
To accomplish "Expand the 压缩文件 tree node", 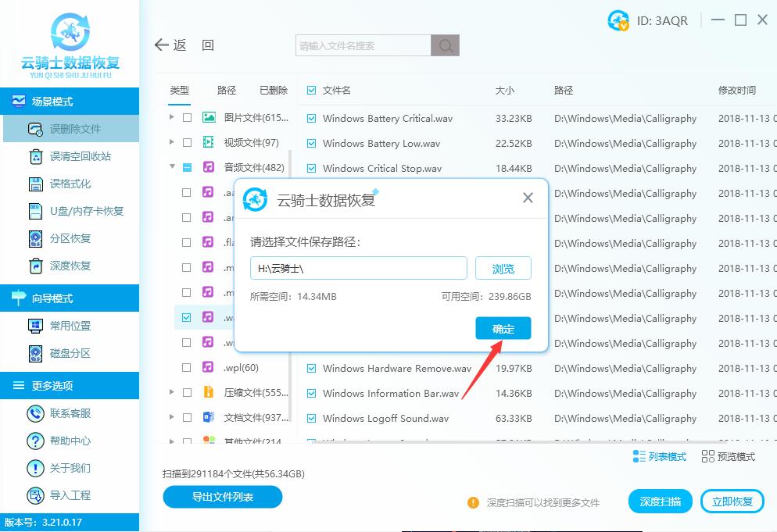I will pyautogui.click(x=171, y=392).
